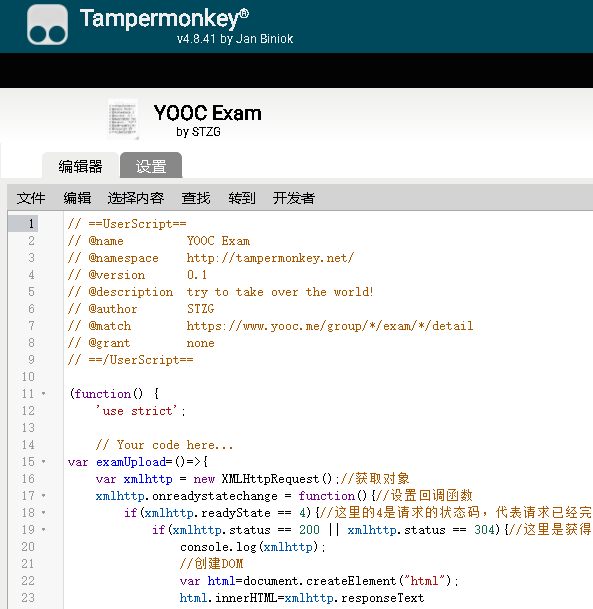Collapse the code fold at line 15

click(43, 461)
